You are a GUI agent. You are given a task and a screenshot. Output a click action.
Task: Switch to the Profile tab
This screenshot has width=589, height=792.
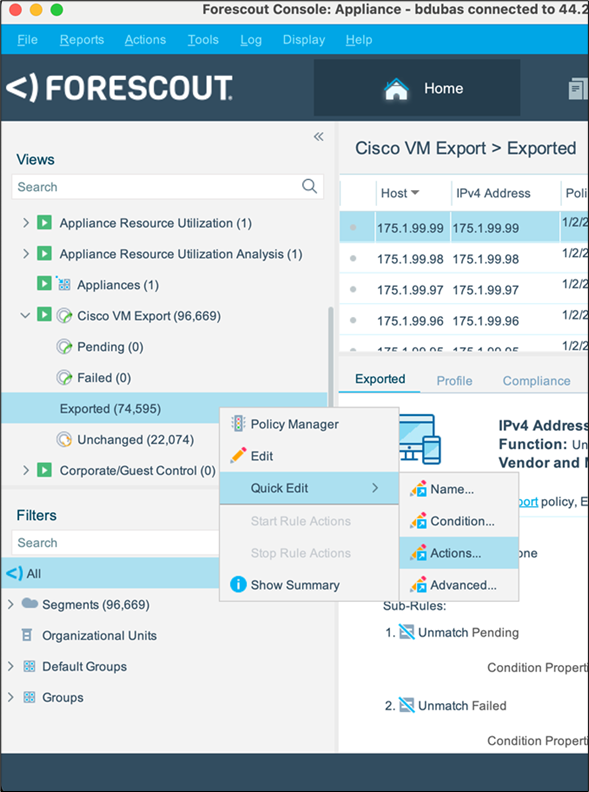point(455,380)
